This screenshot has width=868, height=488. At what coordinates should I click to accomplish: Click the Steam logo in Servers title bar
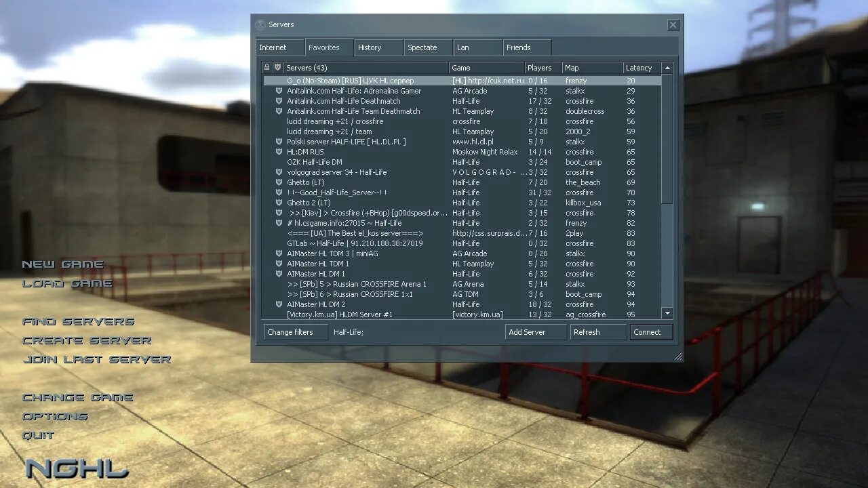pos(260,25)
